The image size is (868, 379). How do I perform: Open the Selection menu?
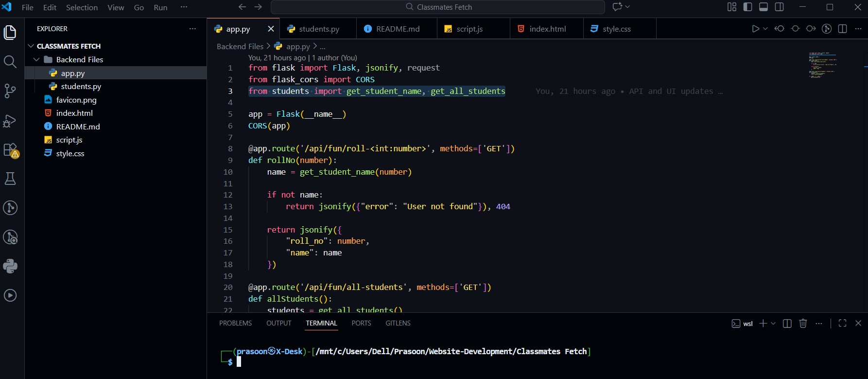coord(82,7)
